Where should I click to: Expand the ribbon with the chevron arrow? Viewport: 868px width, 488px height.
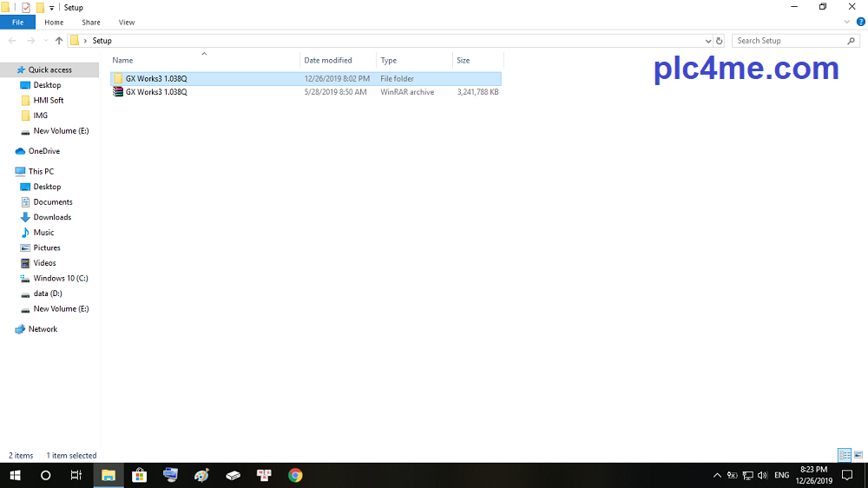pyautogui.click(x=845, y=23)
